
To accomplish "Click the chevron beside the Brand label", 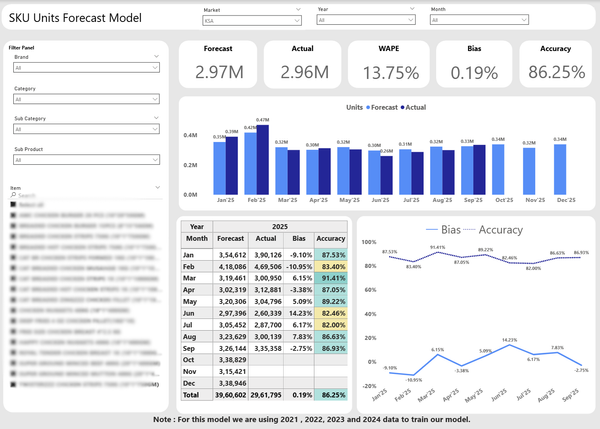I will tap(156, 56).
